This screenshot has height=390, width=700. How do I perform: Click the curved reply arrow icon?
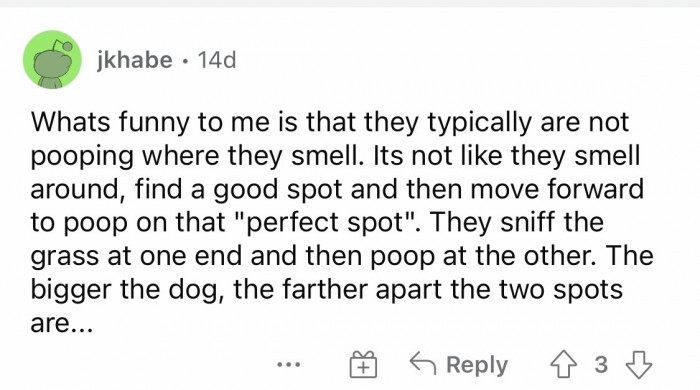pyautogui.click(x=423, y=362)
